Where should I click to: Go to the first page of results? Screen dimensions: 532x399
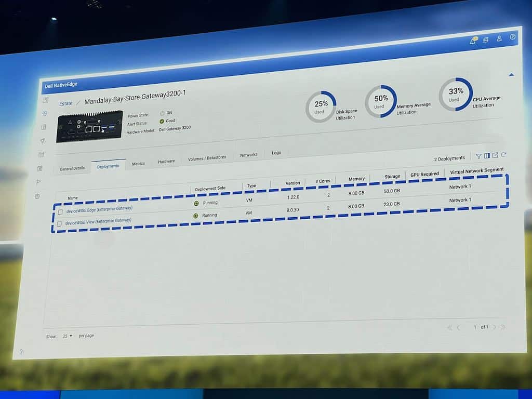(449, 327)
